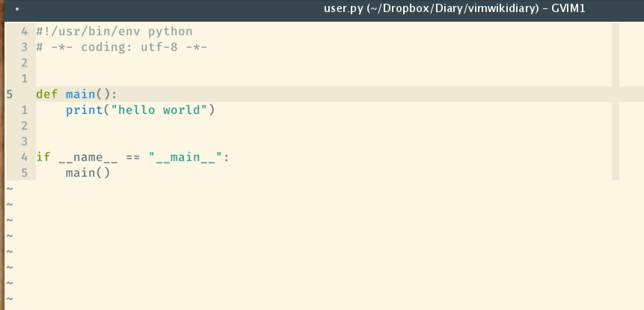Click the last tilde at the bottom
Screen dimensions: 644x310
pyautogui.click(x=9, y=299)
